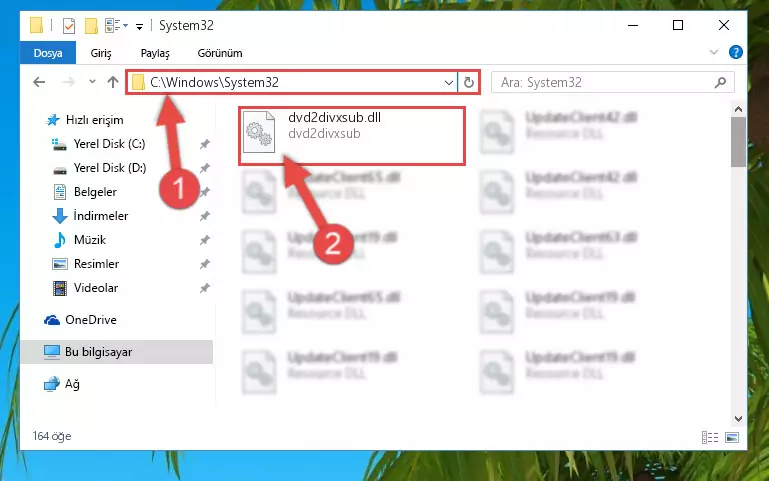Click in the Ara: System32 search box
The image size is (769, 481).
(x=606, y=82)
